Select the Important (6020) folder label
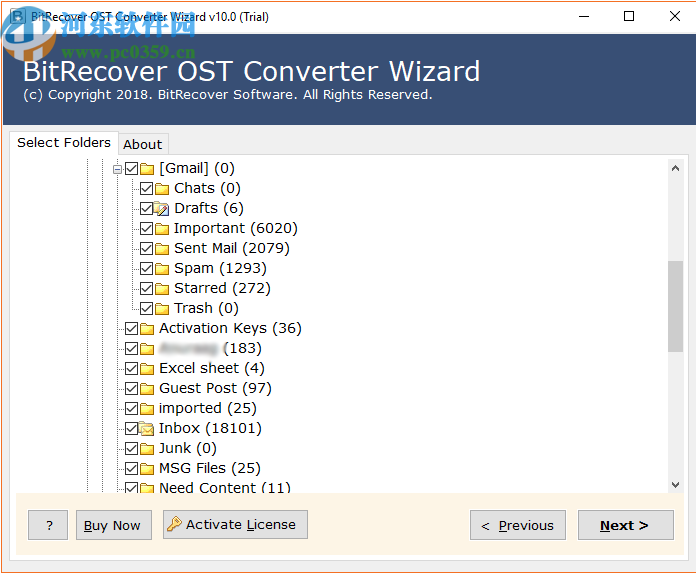696x580 pixels. (236, 229)
